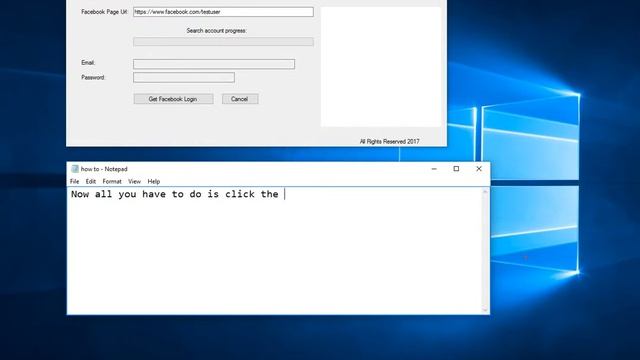640x360 pixels.
Task: Open the View menu in Notepad
Action: [134, 181]
